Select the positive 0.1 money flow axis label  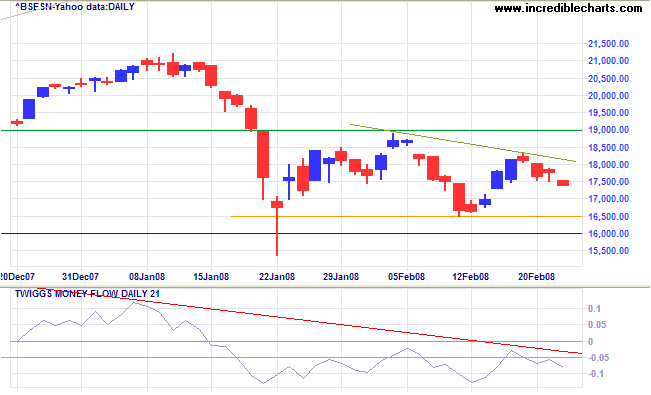point(594,309)
